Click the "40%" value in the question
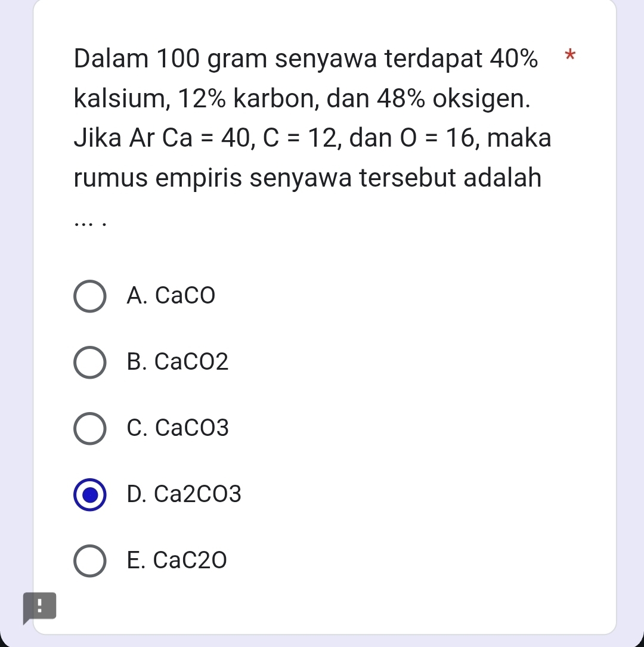The height and width of the screenshot is (647, 644). (513, 59)
